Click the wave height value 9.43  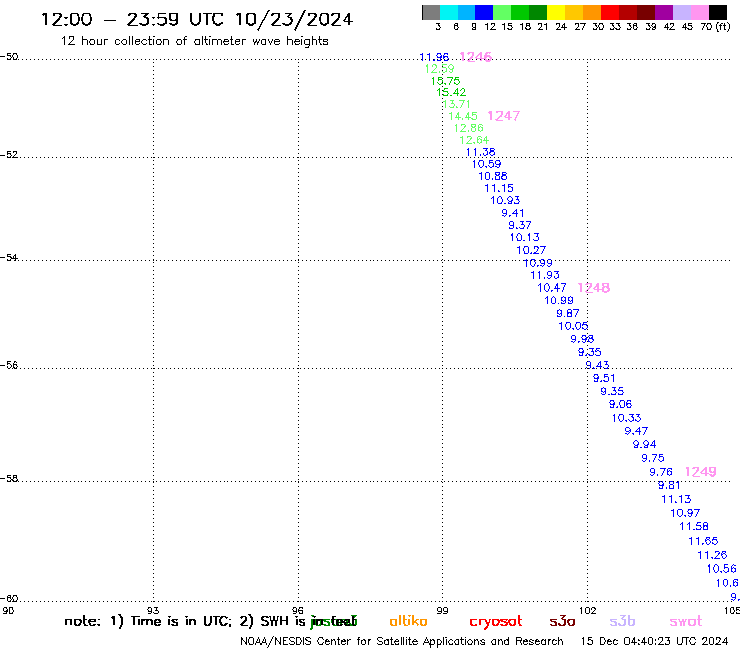click(597, 365)
